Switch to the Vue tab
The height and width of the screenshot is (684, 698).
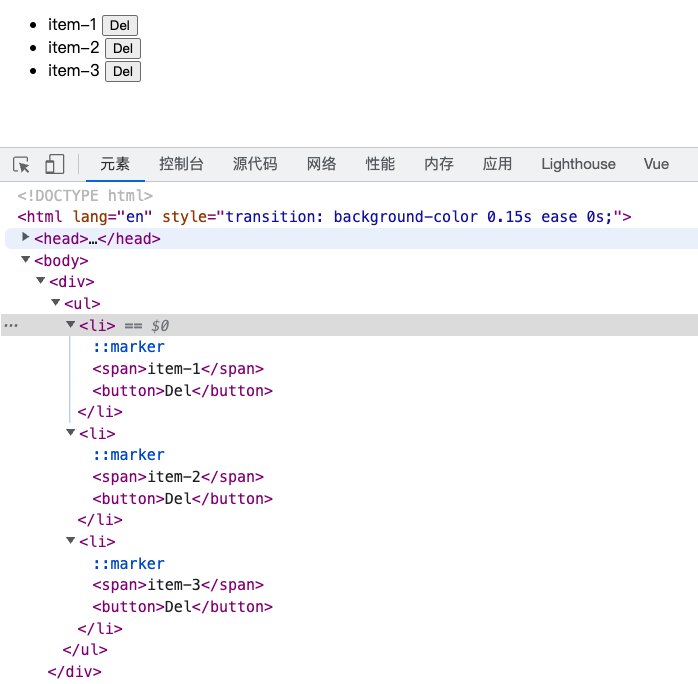[x=656, y=164]
